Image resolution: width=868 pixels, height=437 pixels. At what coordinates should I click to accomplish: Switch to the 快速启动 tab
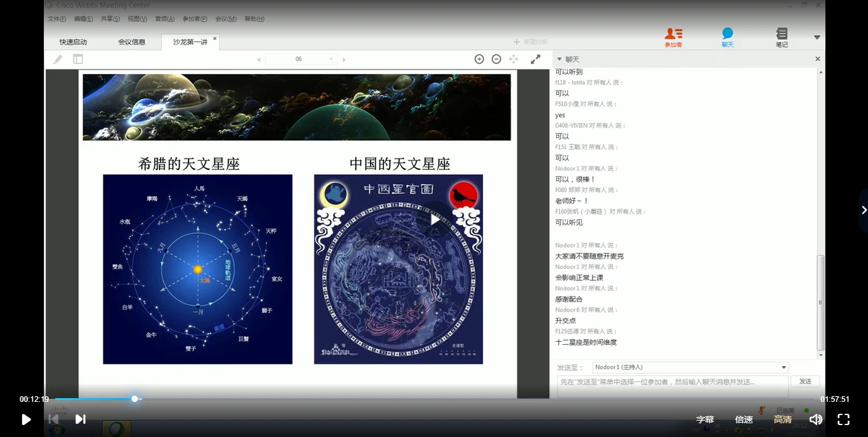point(73,42)
